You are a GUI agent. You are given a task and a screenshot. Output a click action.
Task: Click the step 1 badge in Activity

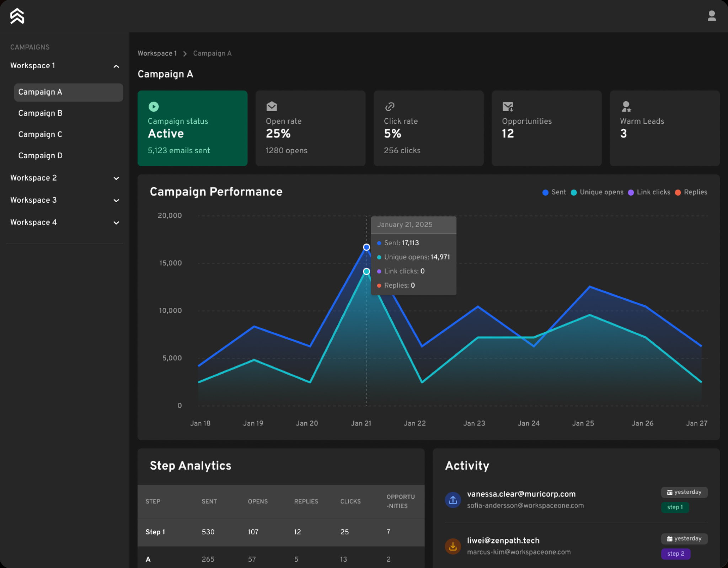[675, 507]
